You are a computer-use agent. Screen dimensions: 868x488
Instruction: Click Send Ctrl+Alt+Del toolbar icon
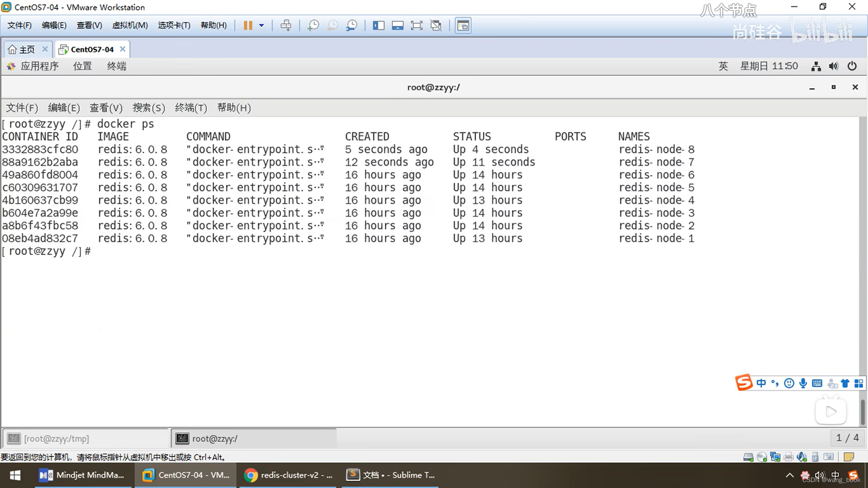(286, 25)
